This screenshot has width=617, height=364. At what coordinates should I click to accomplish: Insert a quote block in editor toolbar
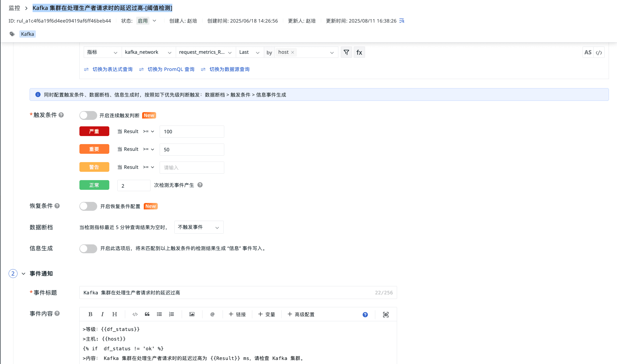click(x=147, y=314)
